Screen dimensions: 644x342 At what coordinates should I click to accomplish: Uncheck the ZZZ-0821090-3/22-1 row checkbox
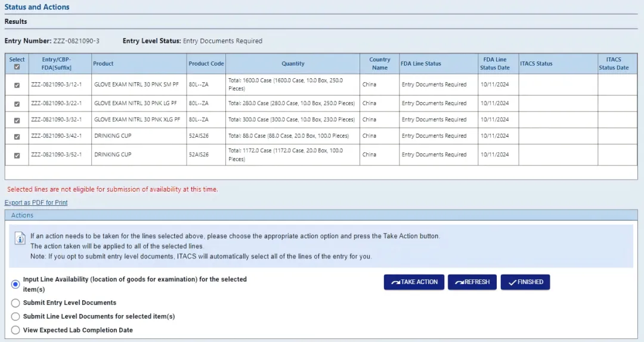(x=17, y=103)
